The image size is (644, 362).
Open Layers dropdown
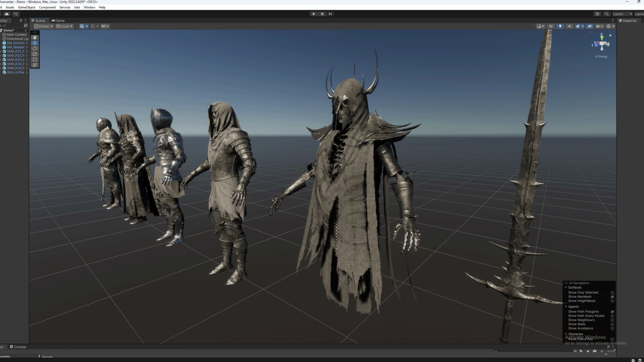point(623,14)
